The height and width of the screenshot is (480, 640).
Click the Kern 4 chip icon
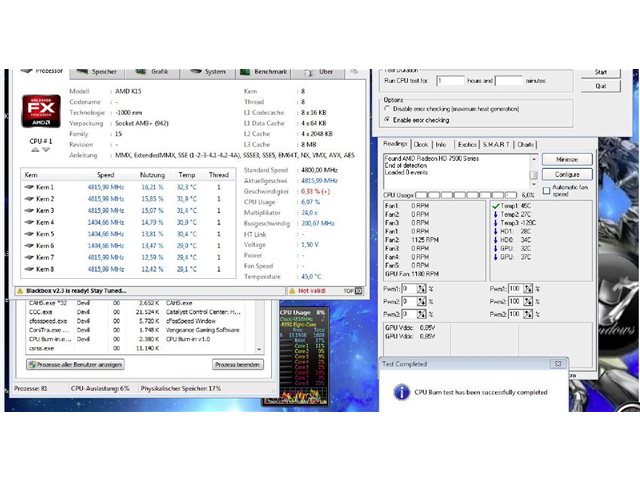tap(29, 222)
